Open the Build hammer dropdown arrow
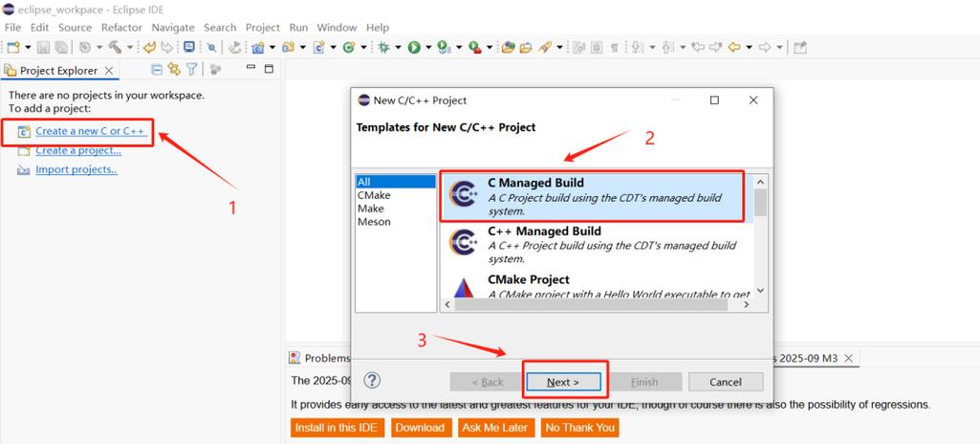 pos(130,48)
